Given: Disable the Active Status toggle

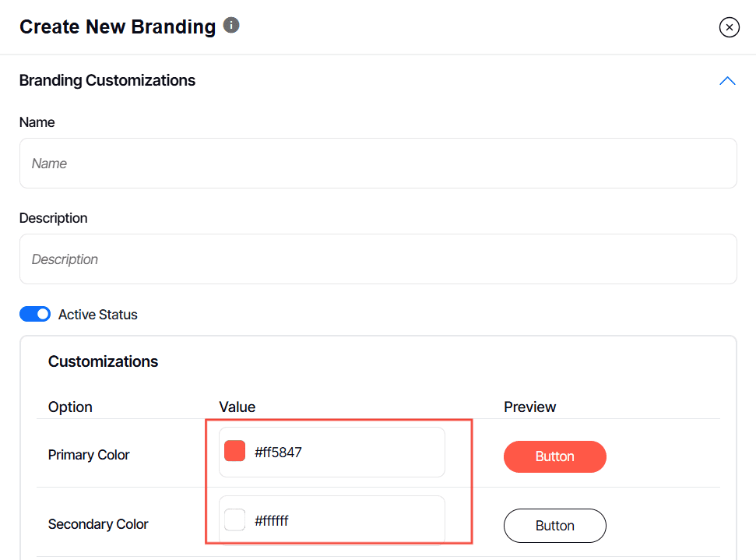Looking at the screenshot, I should (x=35, y=315).
